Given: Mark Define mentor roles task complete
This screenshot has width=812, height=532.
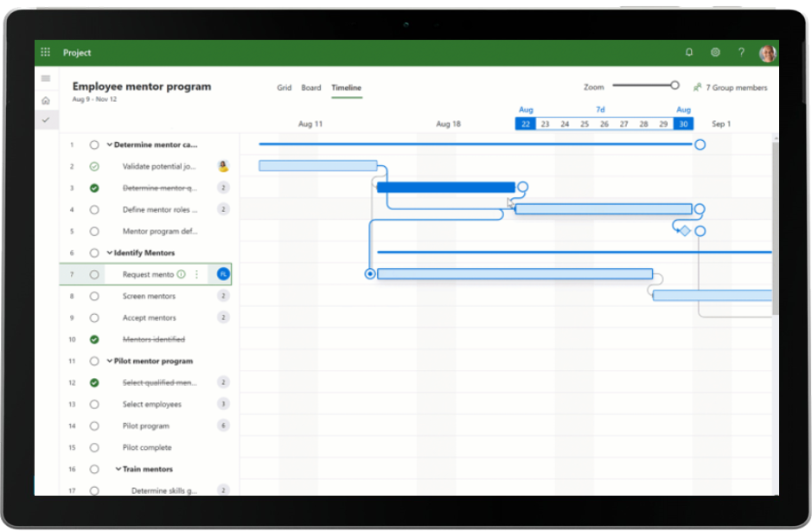Looking at the screenshot, I should point(94,209).
